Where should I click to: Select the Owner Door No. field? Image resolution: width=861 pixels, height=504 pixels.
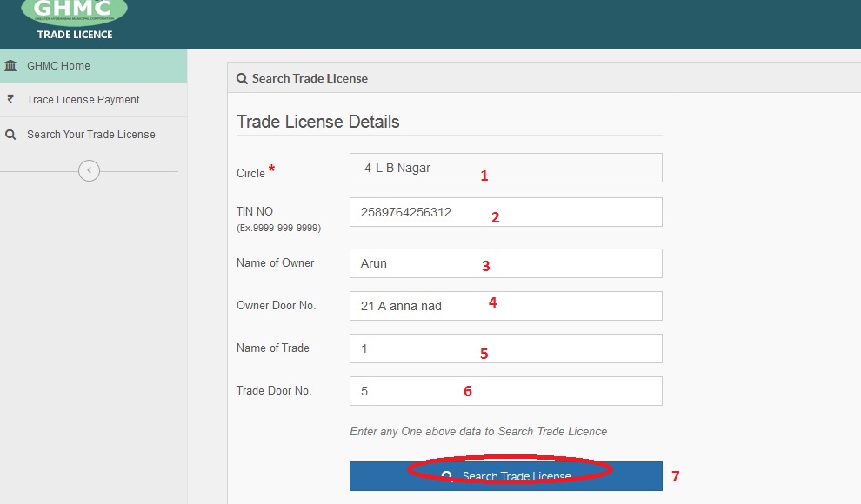tap(505, 306)
